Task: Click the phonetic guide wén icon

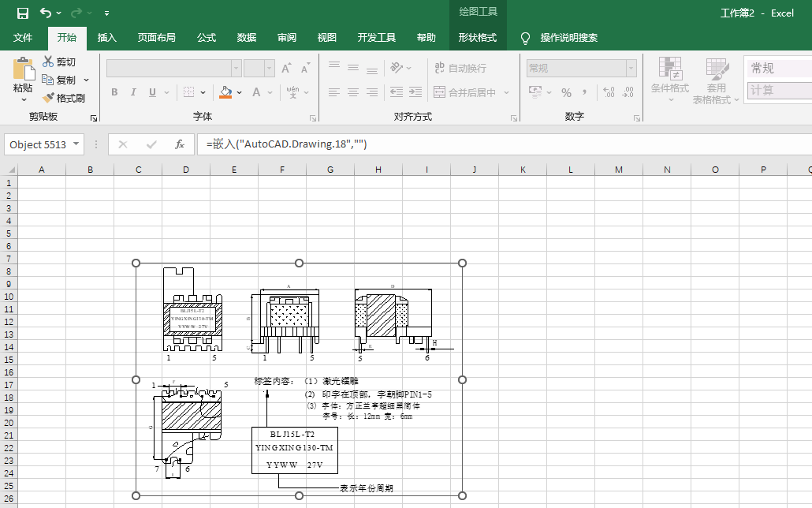Action: 292,92
